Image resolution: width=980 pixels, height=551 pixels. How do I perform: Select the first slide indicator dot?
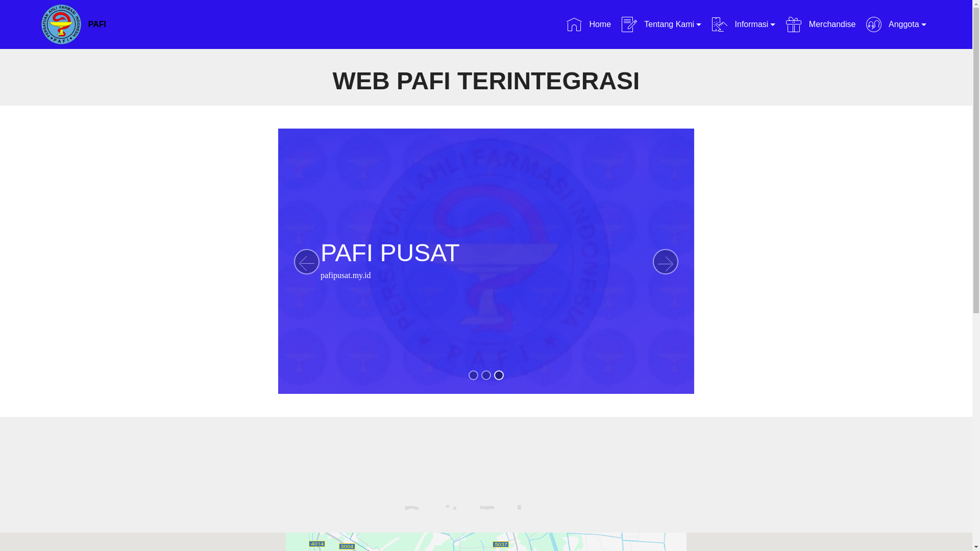473,375
